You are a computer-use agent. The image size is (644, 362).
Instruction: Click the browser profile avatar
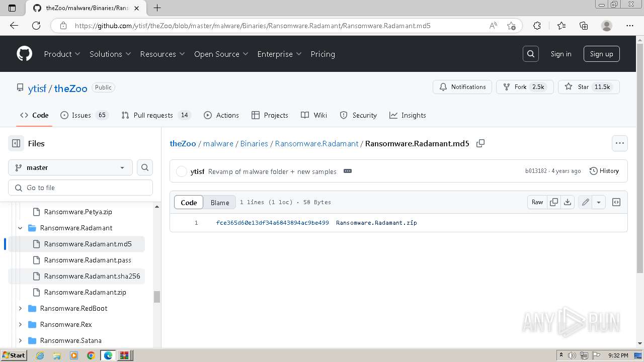click(x=607, y=26)
